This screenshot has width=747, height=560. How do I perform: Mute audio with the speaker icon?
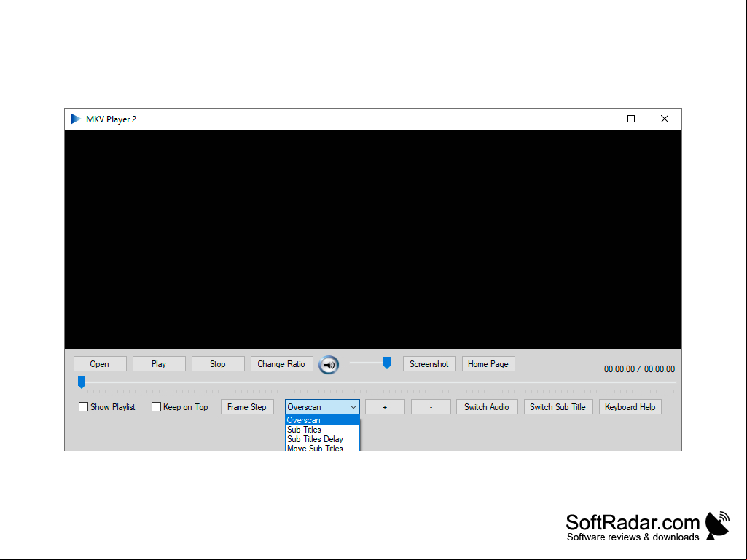pyautogui.click(x=329, y=365)
